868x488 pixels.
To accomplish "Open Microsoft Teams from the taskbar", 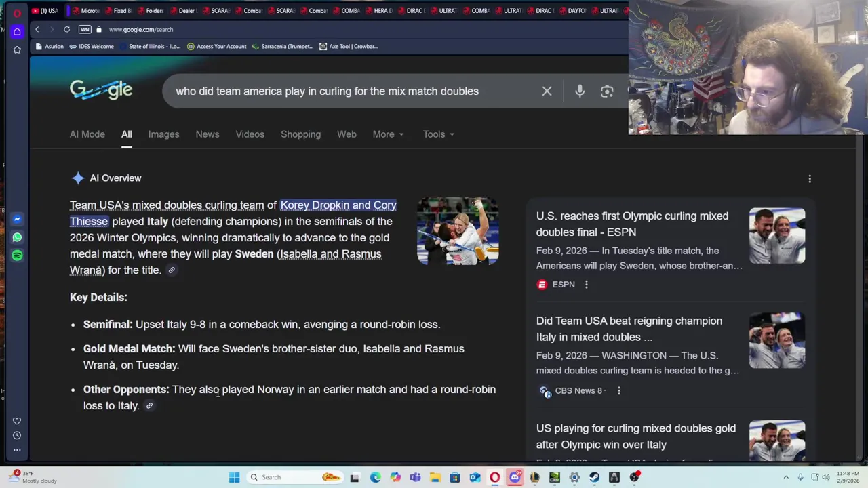I will [415, 477].
